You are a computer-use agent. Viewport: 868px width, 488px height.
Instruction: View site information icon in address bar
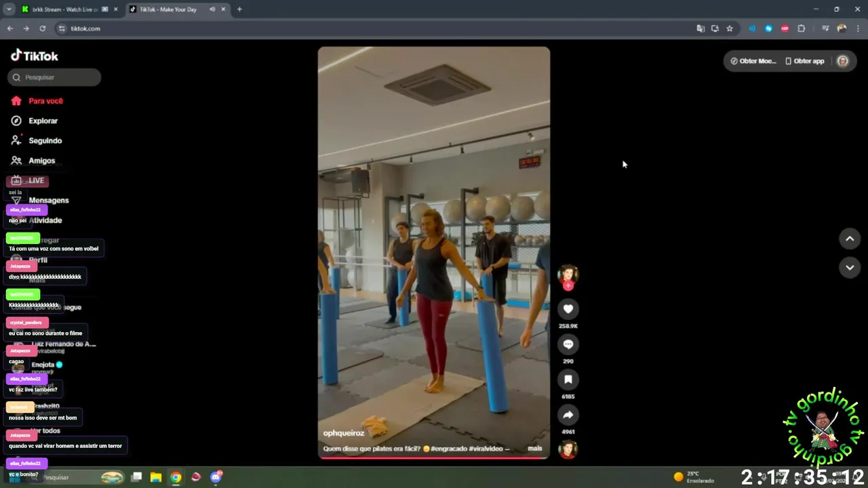(62, 28)
